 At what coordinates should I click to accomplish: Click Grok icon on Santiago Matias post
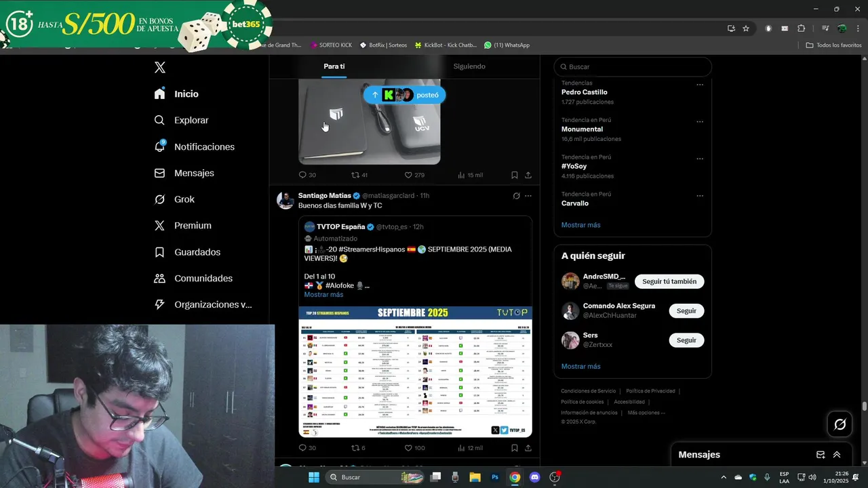coord(516,196)
